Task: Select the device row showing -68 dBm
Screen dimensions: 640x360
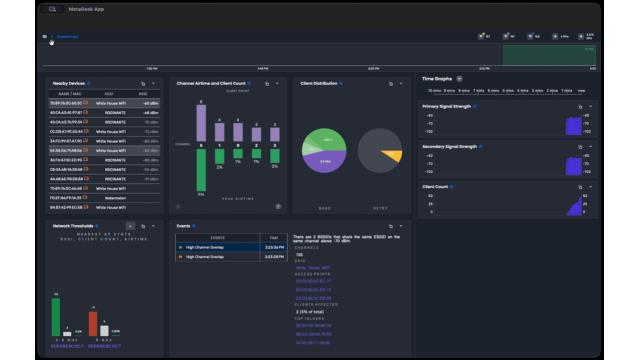Action: (104, 113)
